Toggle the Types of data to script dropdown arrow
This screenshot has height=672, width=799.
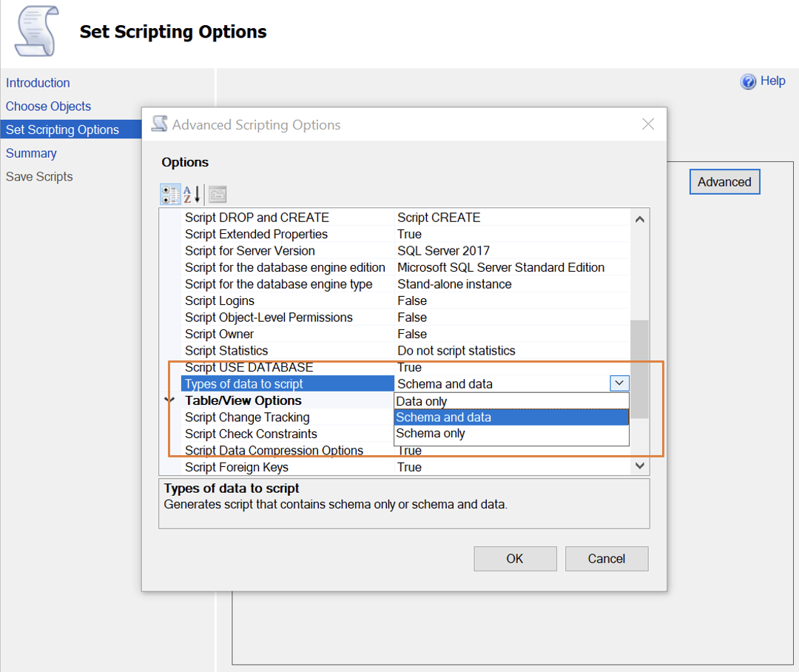619,383
